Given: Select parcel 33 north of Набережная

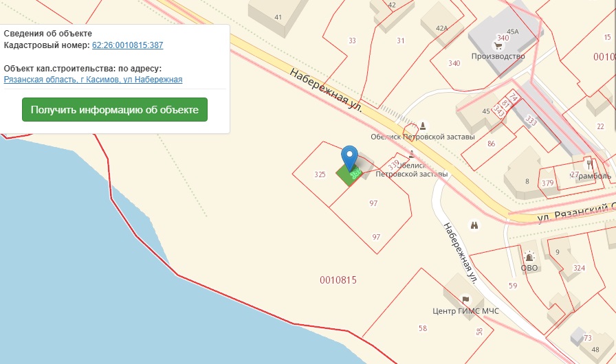Looking at the screenshot, I should [352, 41].
